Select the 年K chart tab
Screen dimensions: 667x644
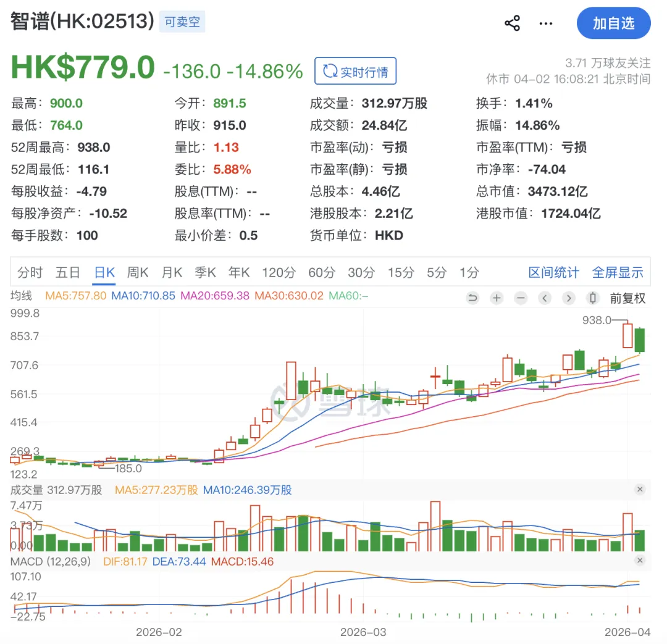[238, 272]
